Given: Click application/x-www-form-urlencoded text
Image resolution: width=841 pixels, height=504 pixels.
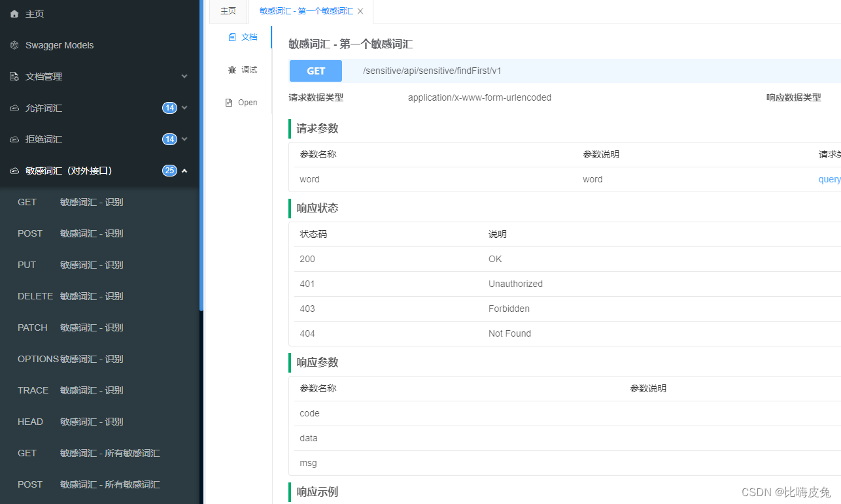Looking at the screenshot, I should [x=479, y=97].
